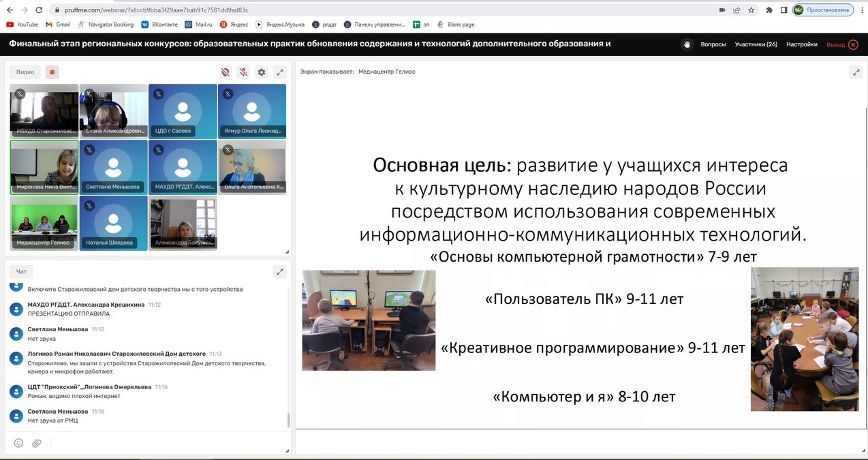
Task: Expand the video panel to fullscreen
Action: (279, 72)
